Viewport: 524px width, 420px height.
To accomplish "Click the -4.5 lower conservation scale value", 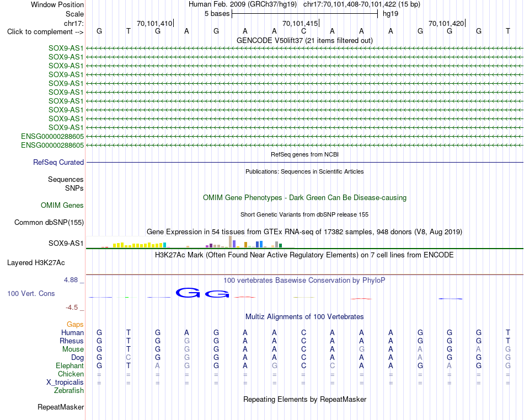I will pyautogui.click(x=72, y=307).
